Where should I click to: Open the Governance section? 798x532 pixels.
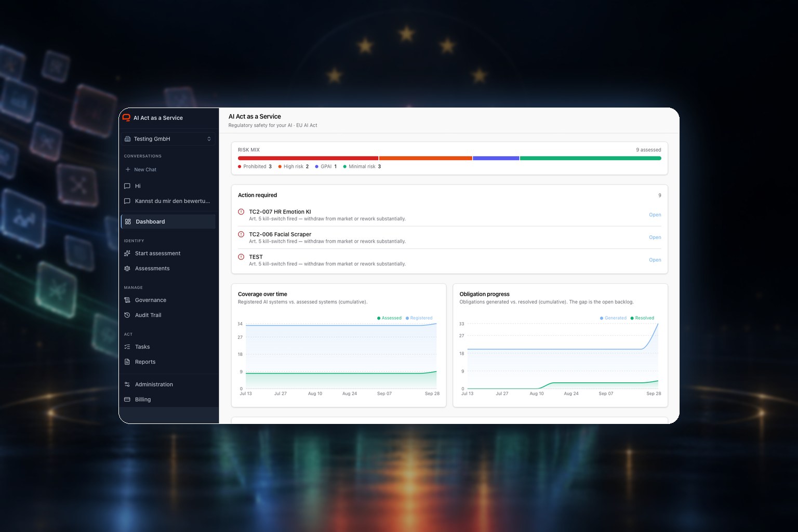168,300
